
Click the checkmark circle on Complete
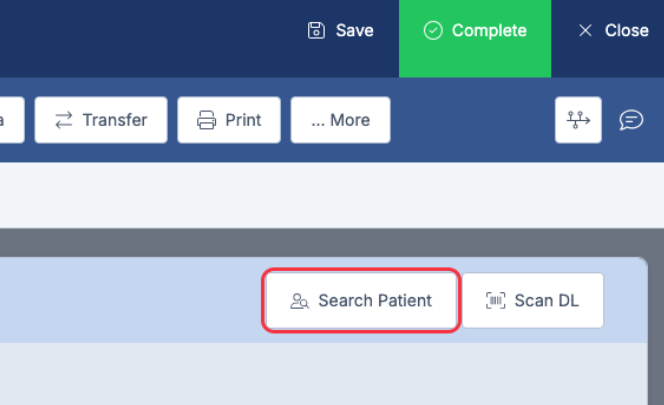coord(433,30)
